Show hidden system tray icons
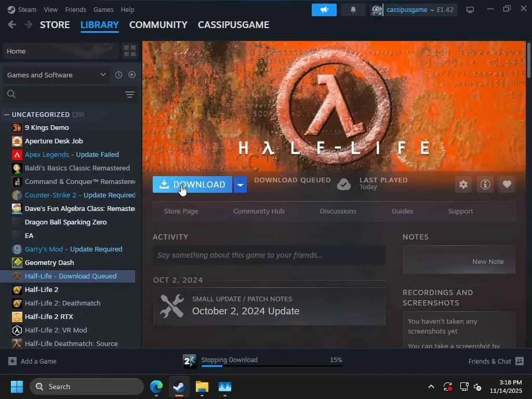Image resolution: width=532 pixels, height=399 pixels. pos(431,387)
